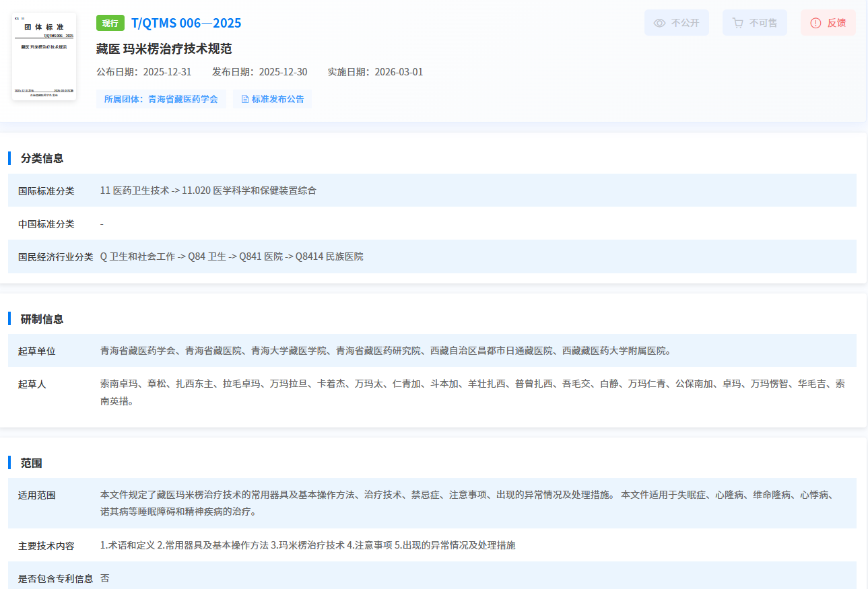Click the 研制信息 section heading
Image resolution: width=868 pixels, height=589 pixels.
click(x=42, y=318)
